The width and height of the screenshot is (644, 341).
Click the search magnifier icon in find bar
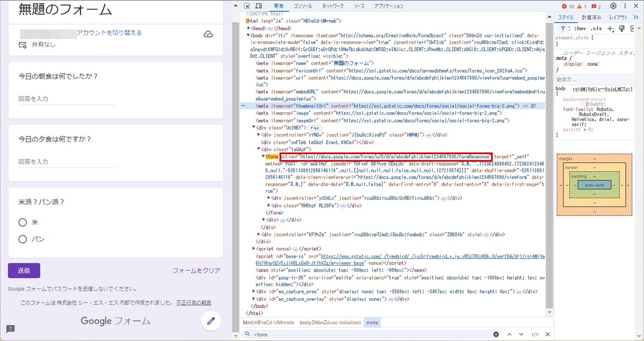(x=247, y=334)
